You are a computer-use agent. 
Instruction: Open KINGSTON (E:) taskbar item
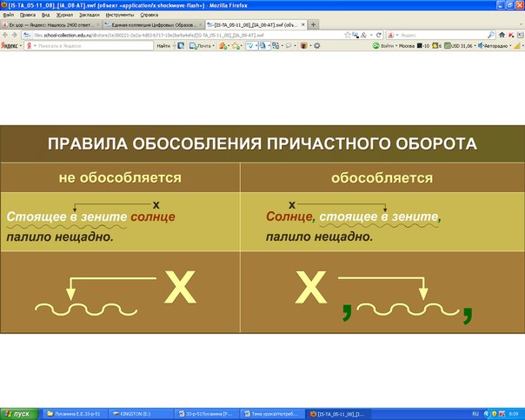coord(139,414)
